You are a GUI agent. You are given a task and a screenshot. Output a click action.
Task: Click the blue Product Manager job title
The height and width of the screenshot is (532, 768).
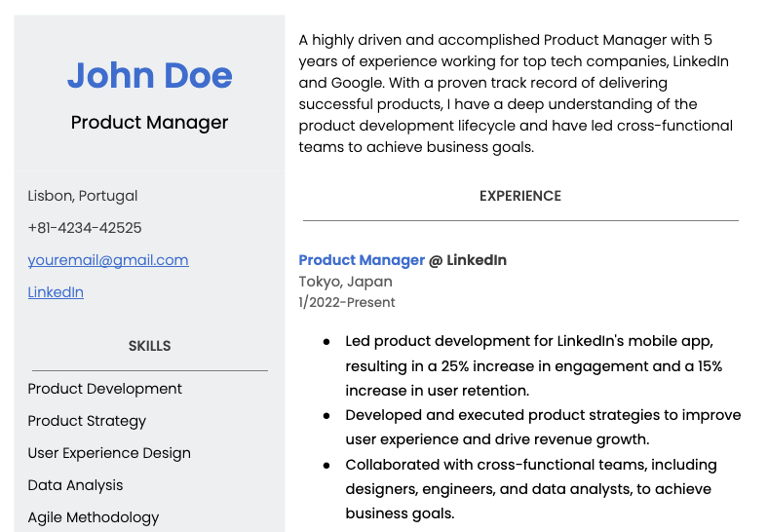362,260
